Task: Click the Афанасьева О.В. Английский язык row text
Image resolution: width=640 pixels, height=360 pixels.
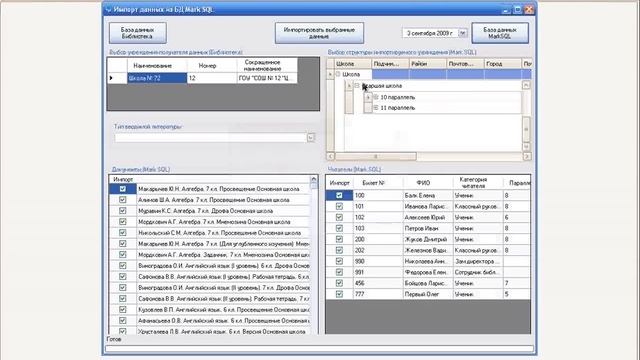Action: pyautogui.click(x=224, y=321)
